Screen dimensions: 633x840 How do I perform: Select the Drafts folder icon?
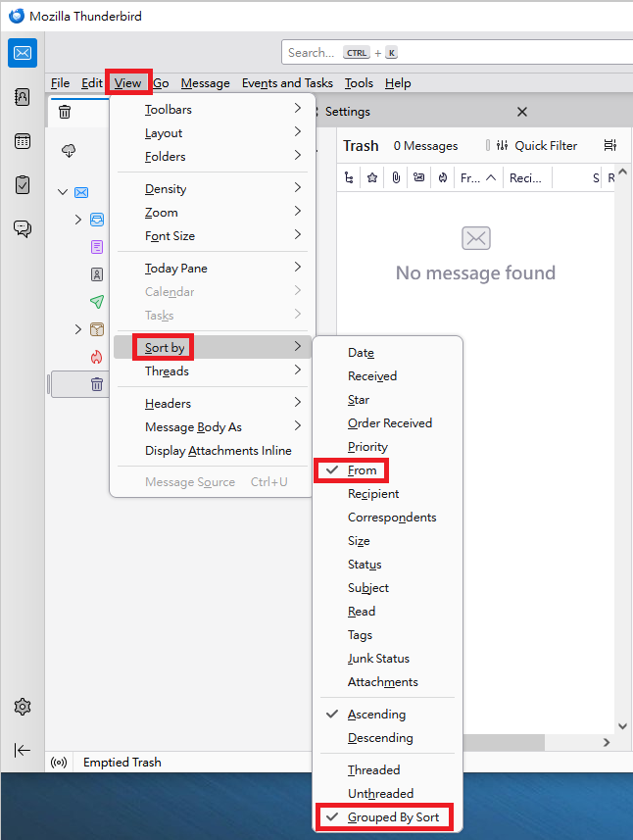coord(97,247)
